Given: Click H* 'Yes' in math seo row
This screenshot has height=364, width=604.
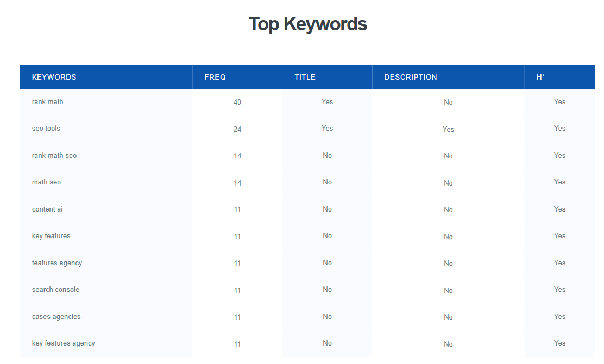Looking at the screenshot, I should [559, 182].
